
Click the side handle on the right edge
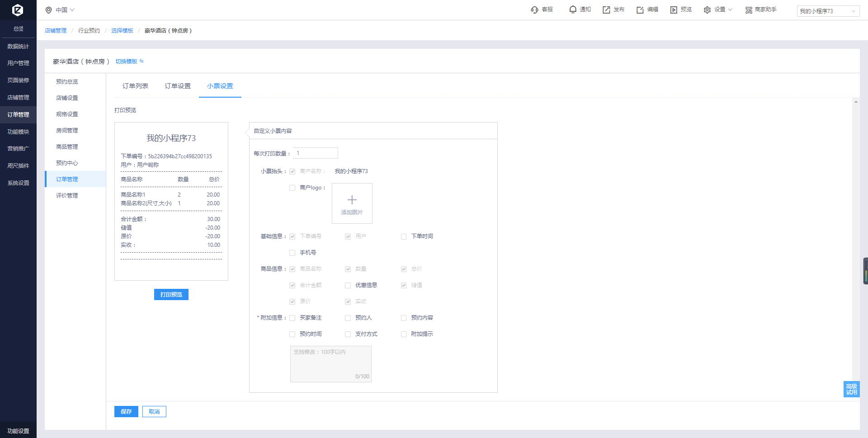(x=865, y=271)
